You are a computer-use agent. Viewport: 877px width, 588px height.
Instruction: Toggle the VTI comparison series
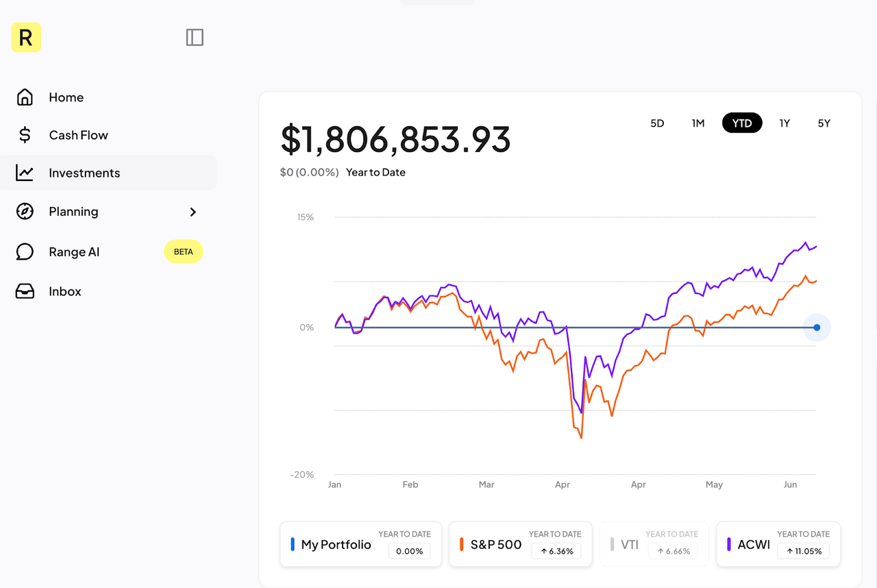(x=654, y=543)
